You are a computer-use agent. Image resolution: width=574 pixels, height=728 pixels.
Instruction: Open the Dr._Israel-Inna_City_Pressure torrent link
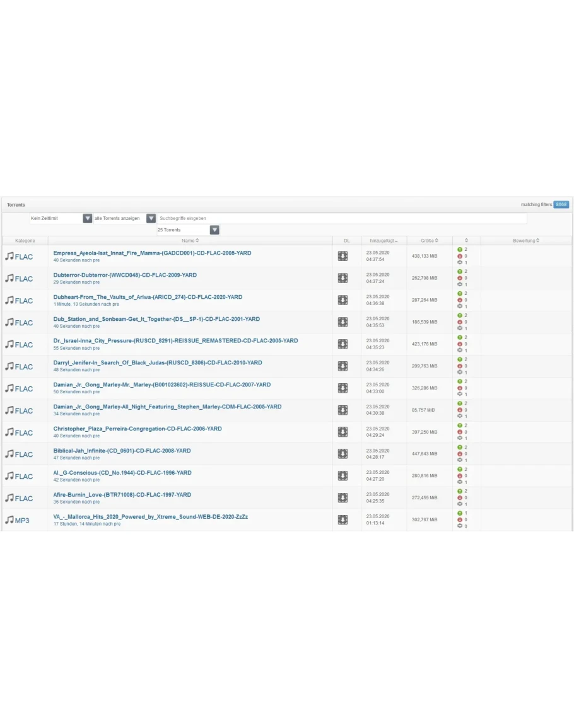(175, 340)
